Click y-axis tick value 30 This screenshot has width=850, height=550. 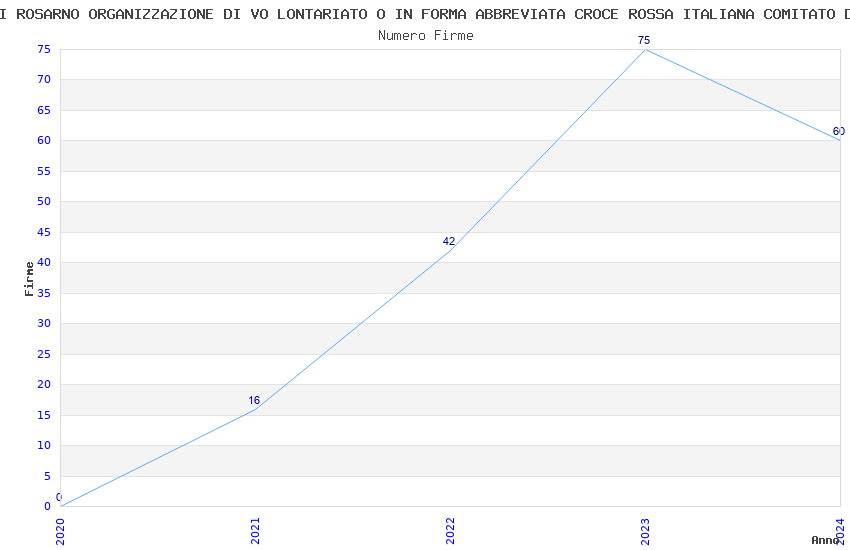click(44, 323)
